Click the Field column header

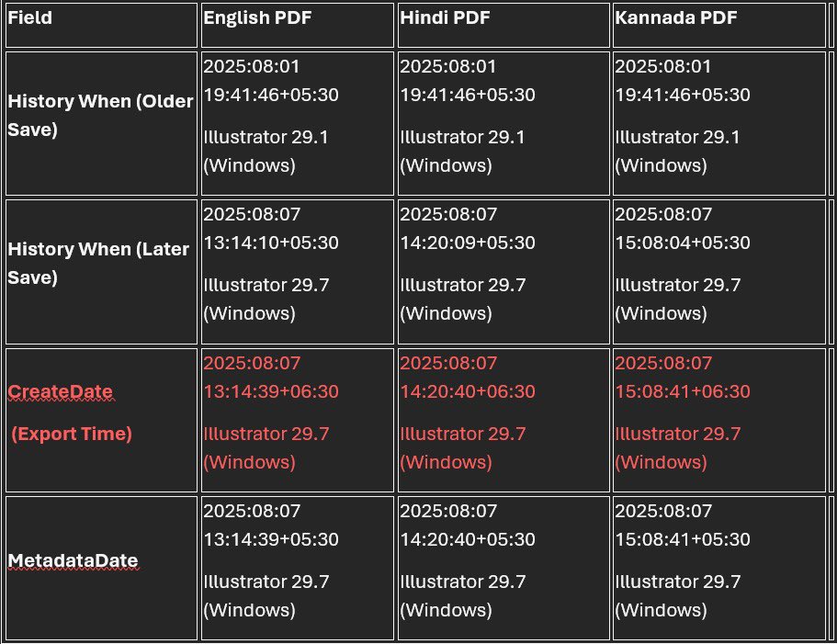29,17
